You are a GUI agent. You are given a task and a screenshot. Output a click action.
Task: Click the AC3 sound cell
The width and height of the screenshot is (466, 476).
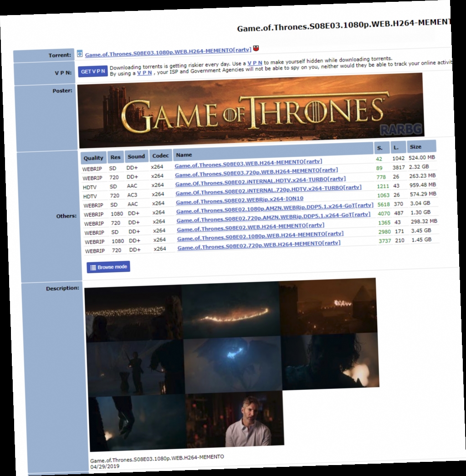(132, 195)
